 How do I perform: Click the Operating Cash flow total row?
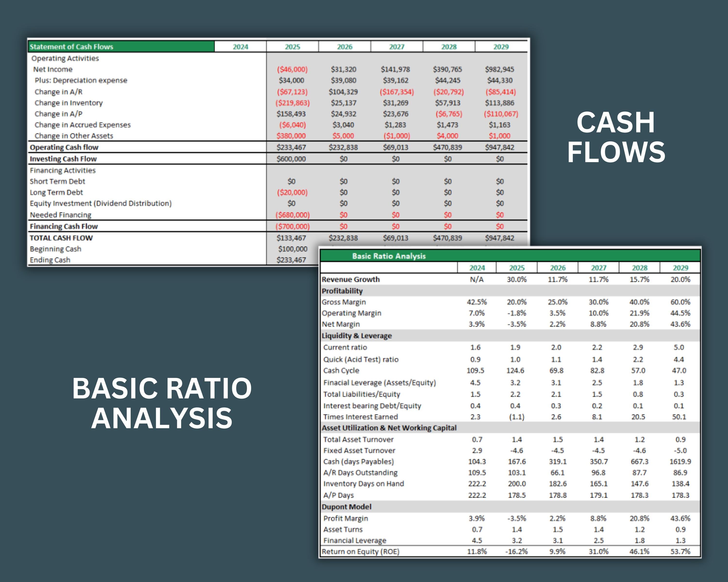point(64,147)
